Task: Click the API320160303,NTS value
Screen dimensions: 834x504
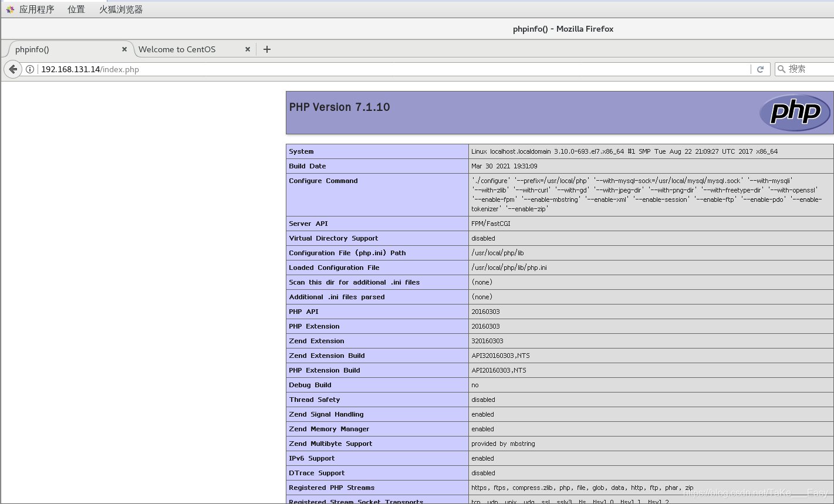Action: coord(501,356)
